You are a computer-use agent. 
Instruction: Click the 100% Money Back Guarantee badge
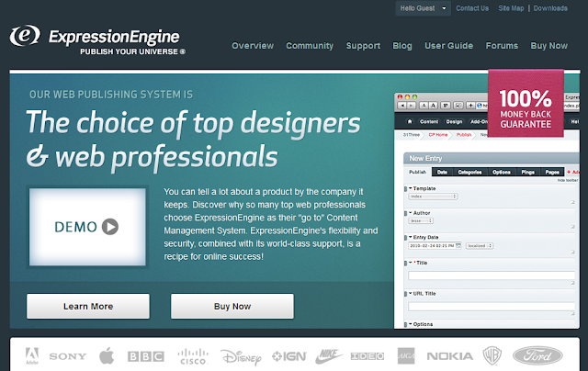tap(526, 103)
